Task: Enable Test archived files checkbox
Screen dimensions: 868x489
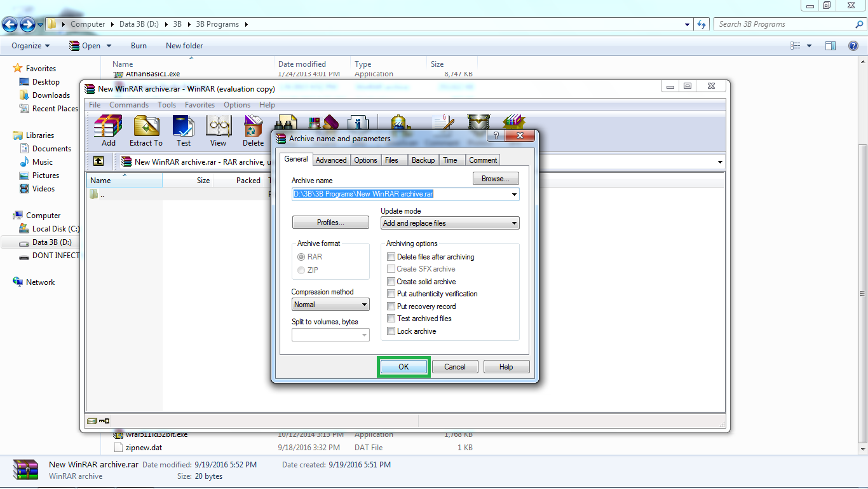Action: [391, 319]
